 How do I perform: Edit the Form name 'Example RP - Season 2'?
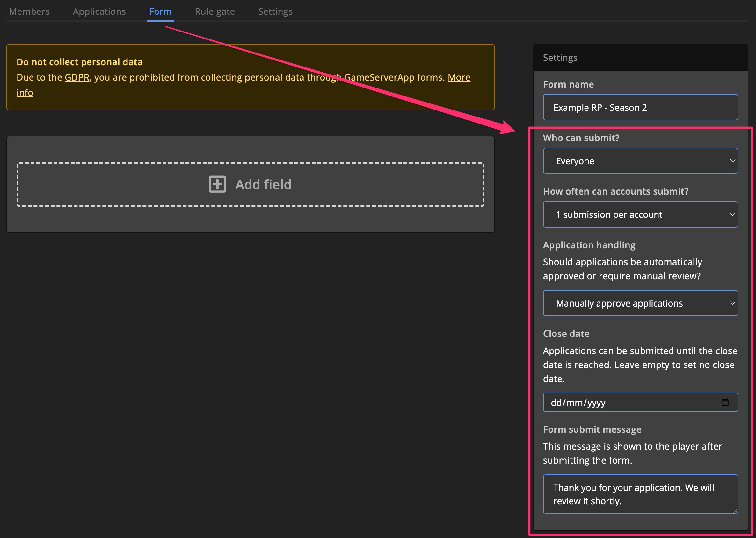pyautogui.click(x=640, y=107)
